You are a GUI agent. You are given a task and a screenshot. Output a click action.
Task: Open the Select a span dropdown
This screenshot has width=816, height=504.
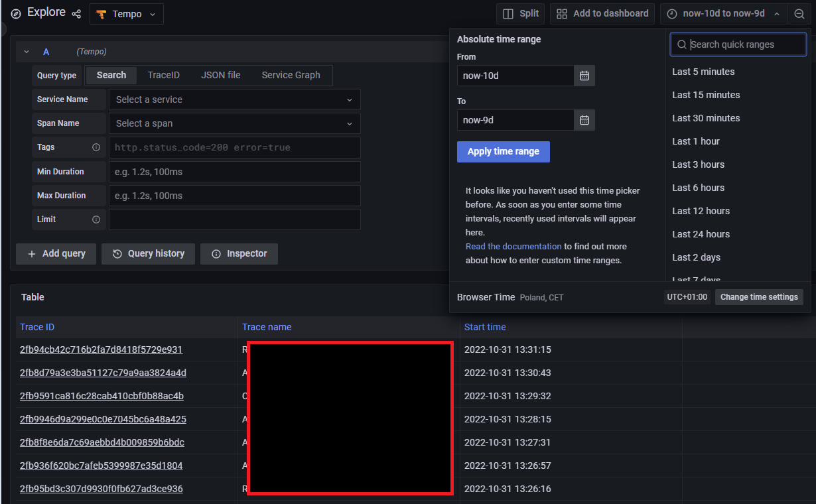pyautogui.click(x=234, y=123)
